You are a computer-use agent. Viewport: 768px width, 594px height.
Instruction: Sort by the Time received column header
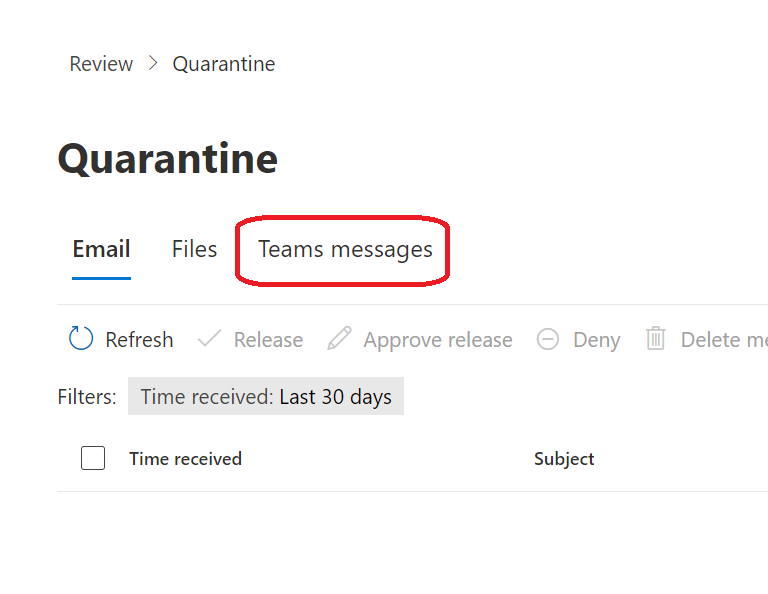[x=185, y=459]
